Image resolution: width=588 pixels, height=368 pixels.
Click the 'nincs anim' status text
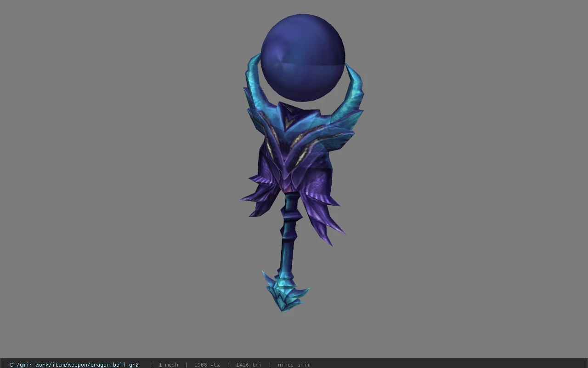(294, 365)
